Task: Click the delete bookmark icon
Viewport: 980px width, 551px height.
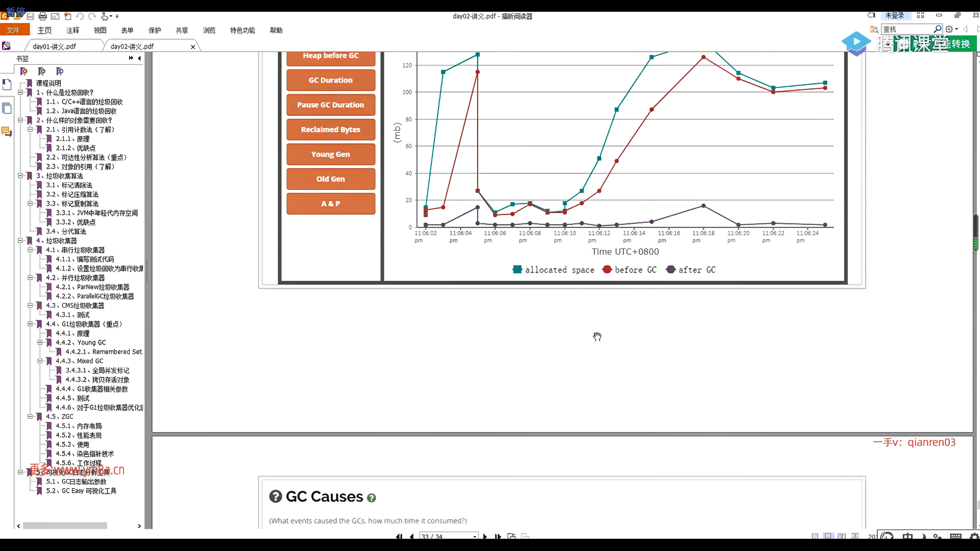Action: (23, 71)
